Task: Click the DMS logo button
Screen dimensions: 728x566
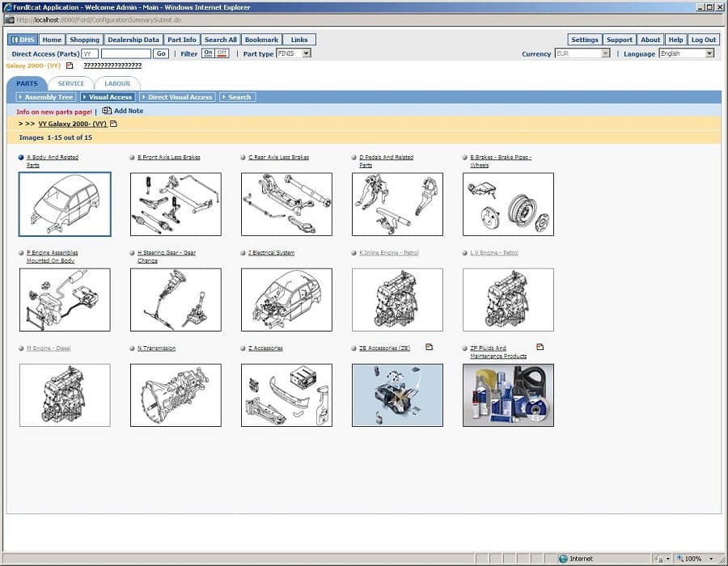Action: tap(23, 40)
